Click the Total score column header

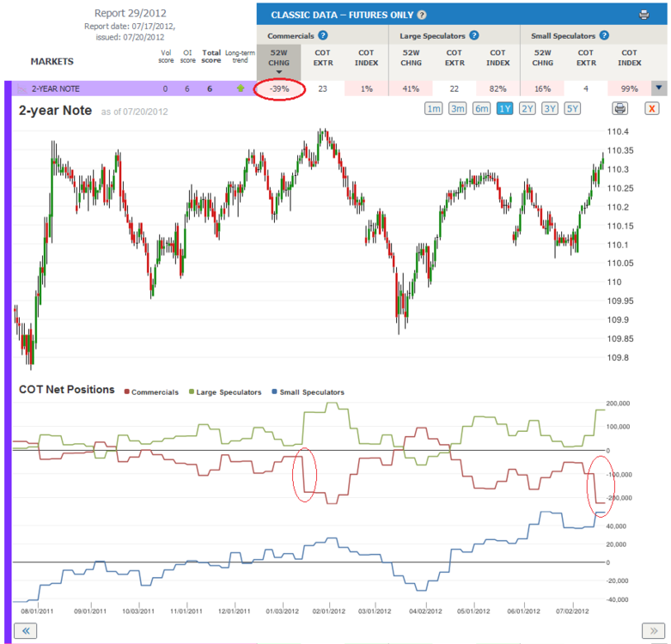(211, 57)
